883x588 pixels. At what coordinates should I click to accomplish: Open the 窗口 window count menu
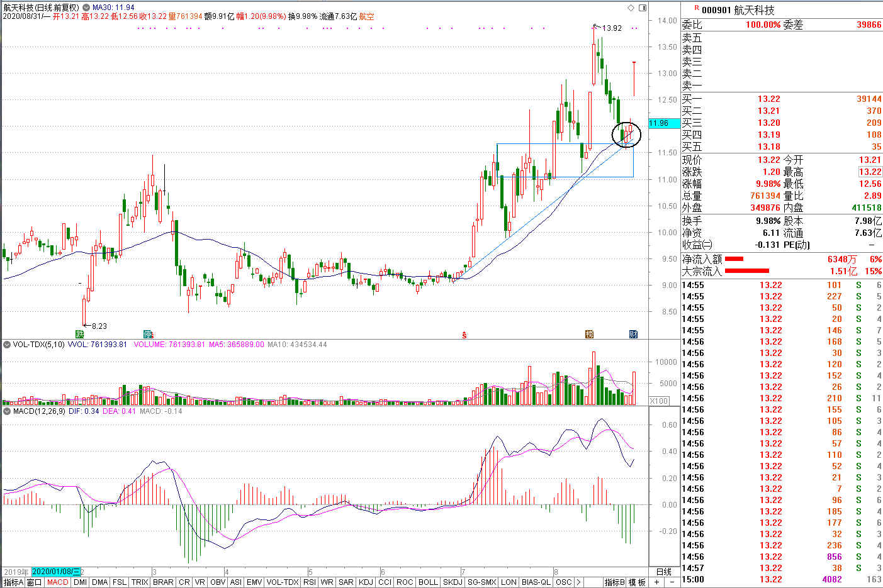[34, 582]
